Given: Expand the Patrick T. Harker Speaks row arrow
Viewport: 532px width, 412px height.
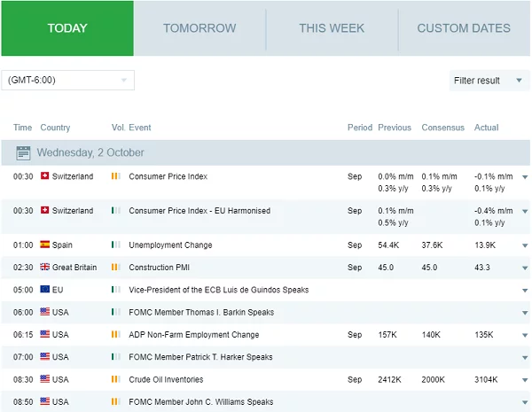Looking at the screenshot, I should coord(525,357).
